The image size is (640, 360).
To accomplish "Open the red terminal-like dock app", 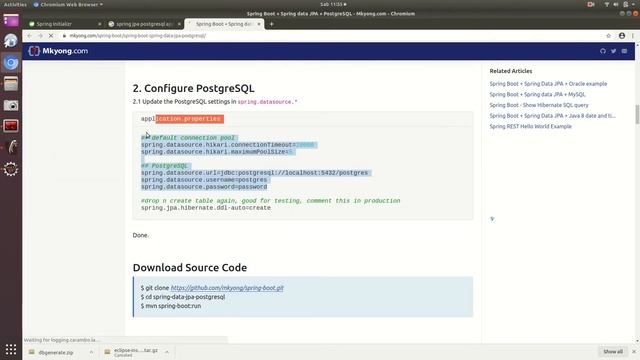I will pyautogui.click(x=11, y=126).
